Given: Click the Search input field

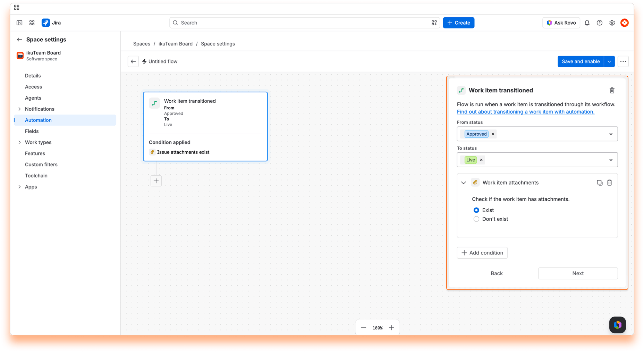Looking at the screenshot, I should 305,23.
